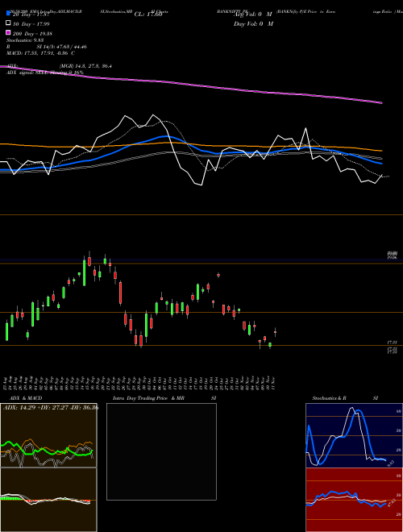Click the empty intraday trading price chart box
The width and height of the screenshot is (403, 532).
[x=161, y=451]
